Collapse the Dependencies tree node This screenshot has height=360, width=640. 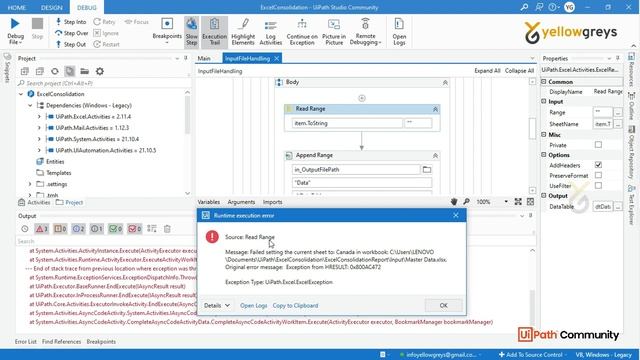point(30,105)
